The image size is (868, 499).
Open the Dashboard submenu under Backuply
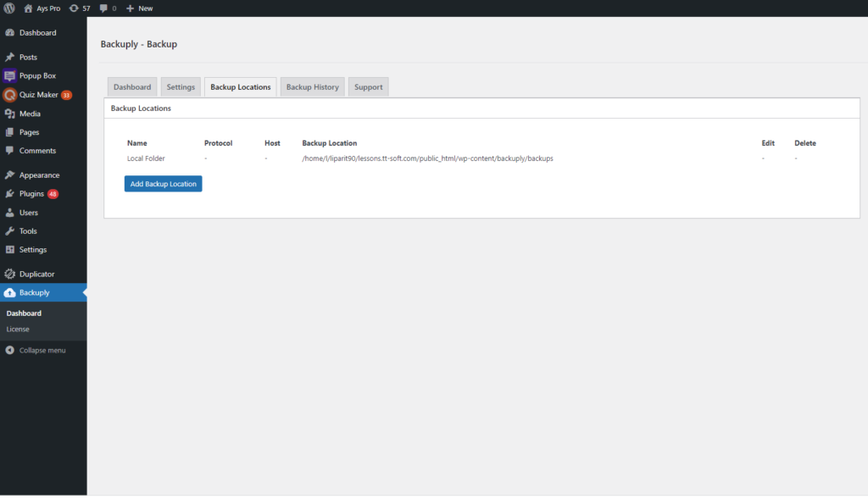(x=24, y=313)
